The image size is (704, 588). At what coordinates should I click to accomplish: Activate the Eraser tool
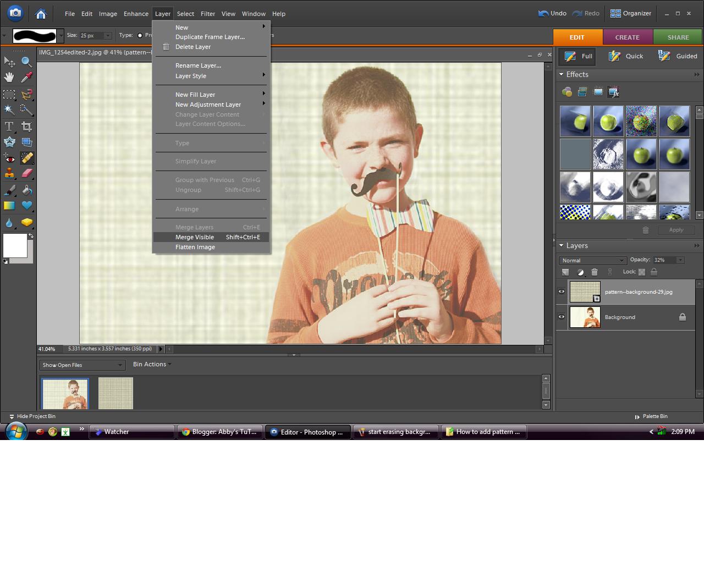[x=26, y=174]
